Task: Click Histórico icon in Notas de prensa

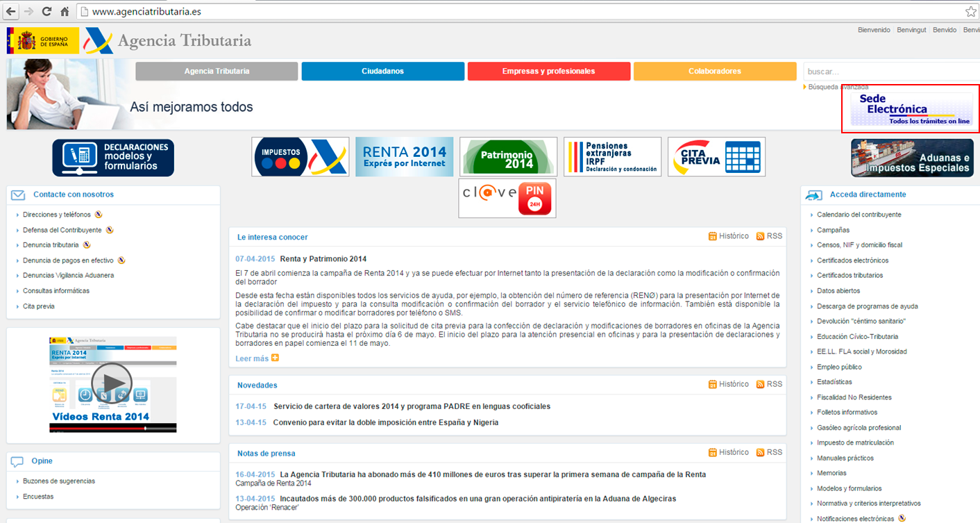Action: [x=713, y=452]
